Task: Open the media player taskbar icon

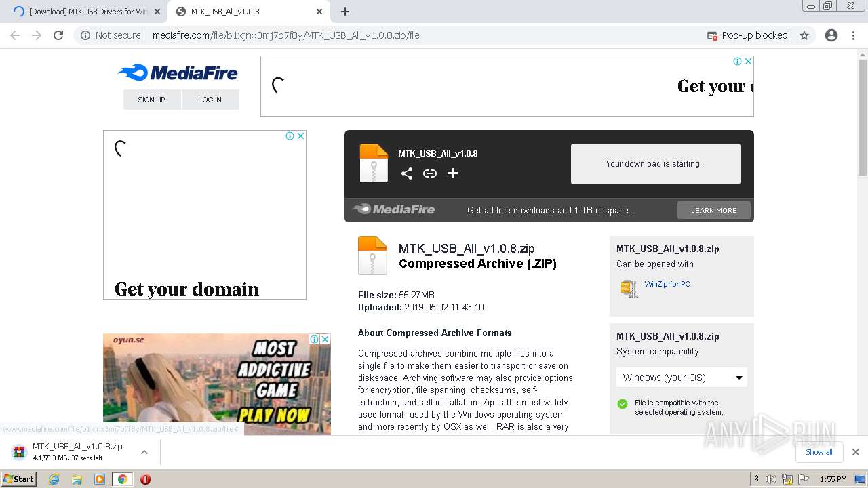Action: [x=100, y=479]
